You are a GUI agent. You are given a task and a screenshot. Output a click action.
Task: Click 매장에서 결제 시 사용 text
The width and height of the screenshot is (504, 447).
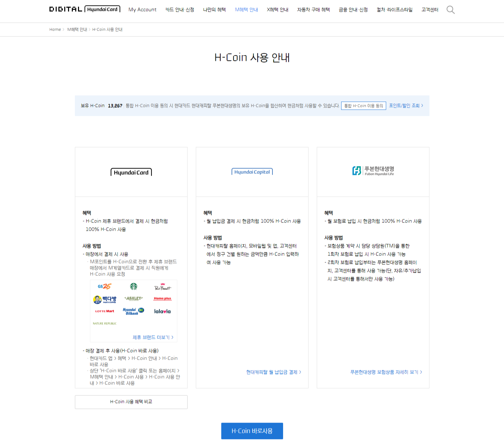click(107, 254)
